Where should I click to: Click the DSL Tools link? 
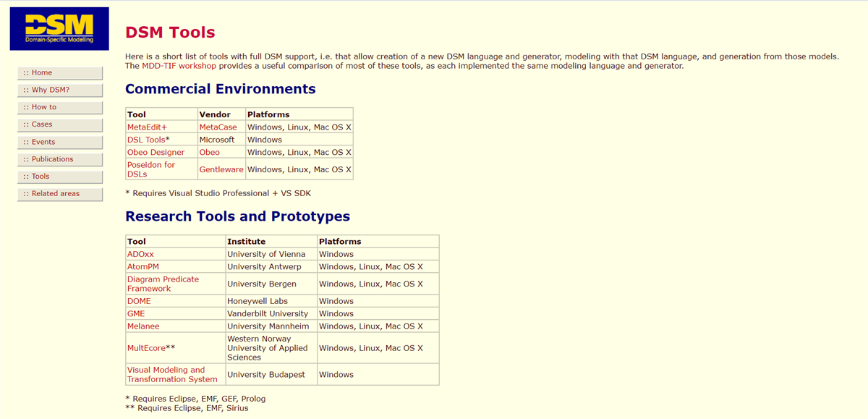pos(145,140)
